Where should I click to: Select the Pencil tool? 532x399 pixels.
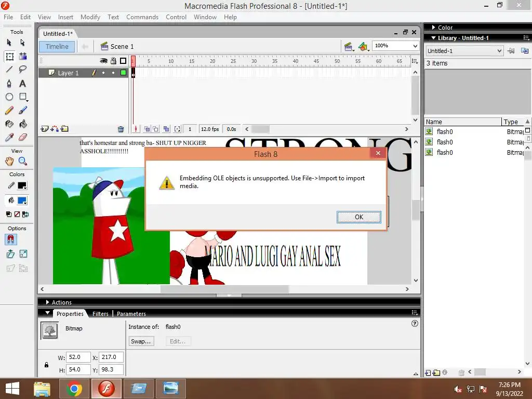[9, 110]
